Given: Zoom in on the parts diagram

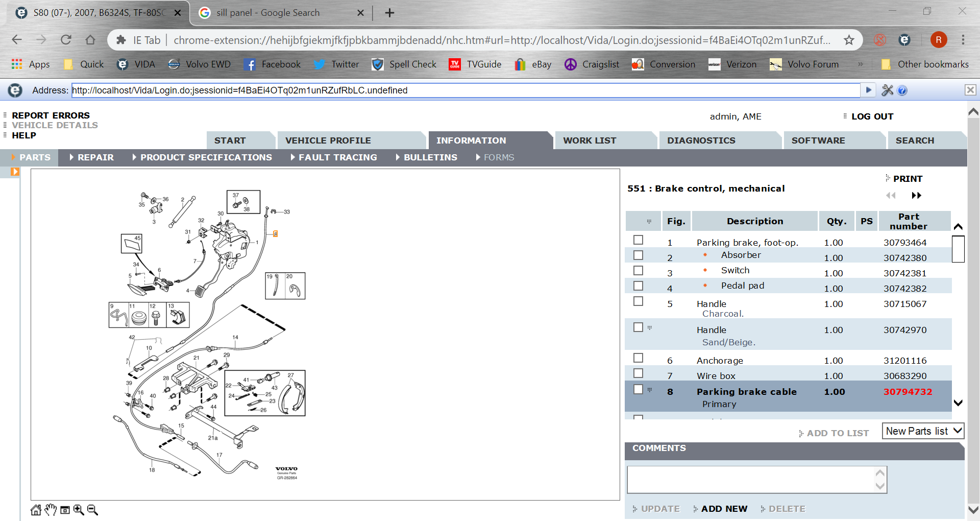Looking at the screenshot, I should point(79,510).
